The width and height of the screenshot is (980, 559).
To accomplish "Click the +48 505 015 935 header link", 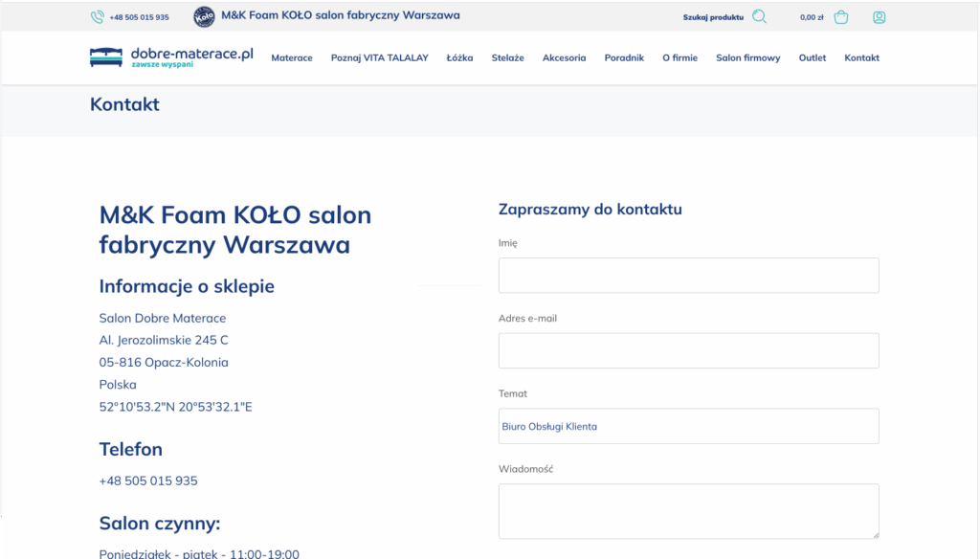I will (x=139, y=17).
